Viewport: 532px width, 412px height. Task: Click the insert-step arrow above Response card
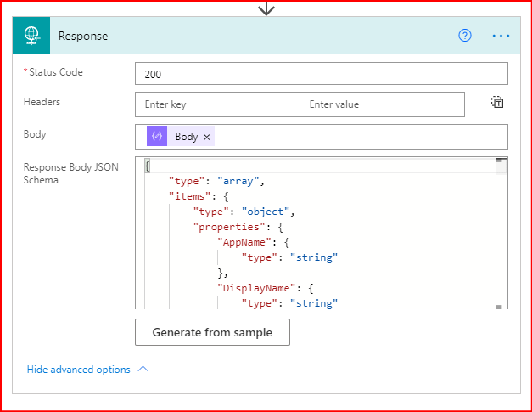tap(266, 8)
